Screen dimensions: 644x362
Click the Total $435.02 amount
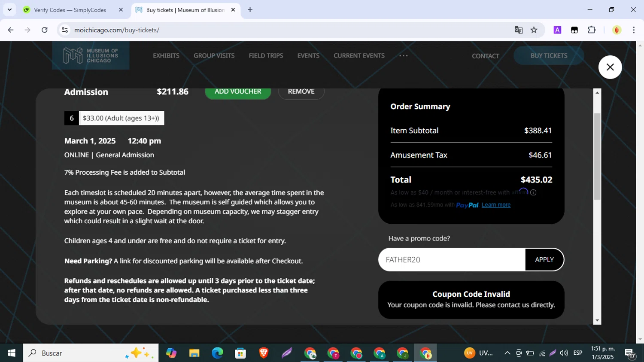click(x=536, y=179)
